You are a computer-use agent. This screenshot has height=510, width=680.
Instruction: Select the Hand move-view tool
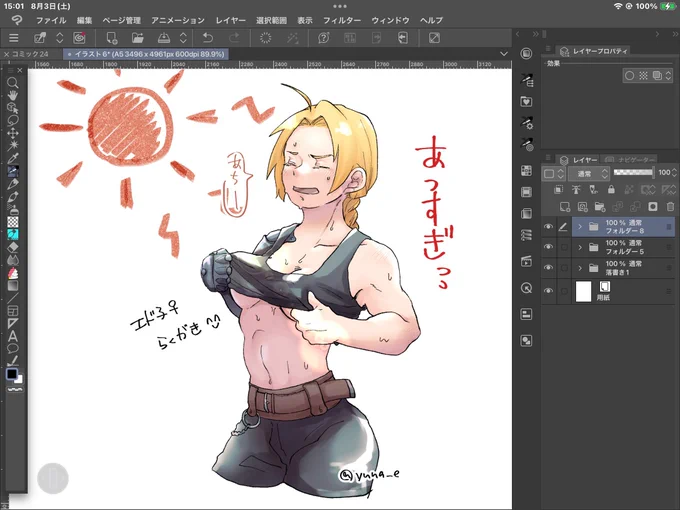coord(13,95)
